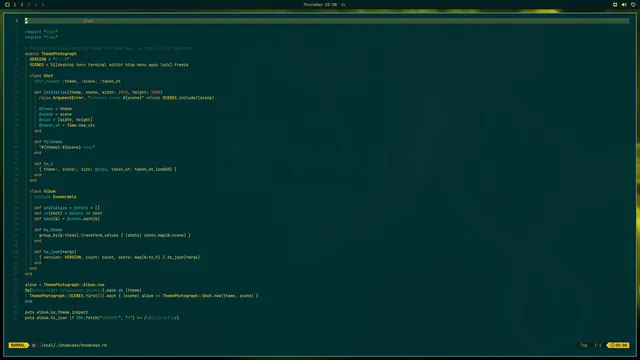
Task: Click the def by_theme line
Action: point(48,230)
